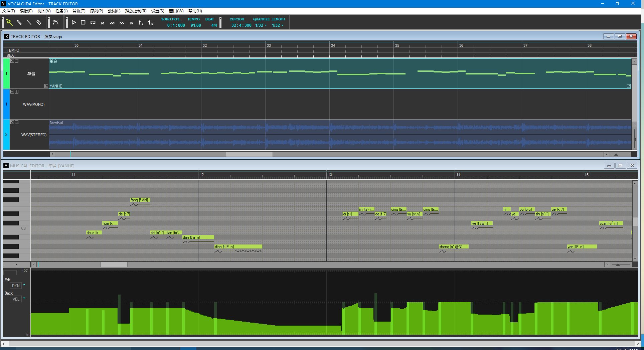This screenshot has width=644, height=350.
Task: Open the 歌词(L) menu
Action: tap(114, 11)
